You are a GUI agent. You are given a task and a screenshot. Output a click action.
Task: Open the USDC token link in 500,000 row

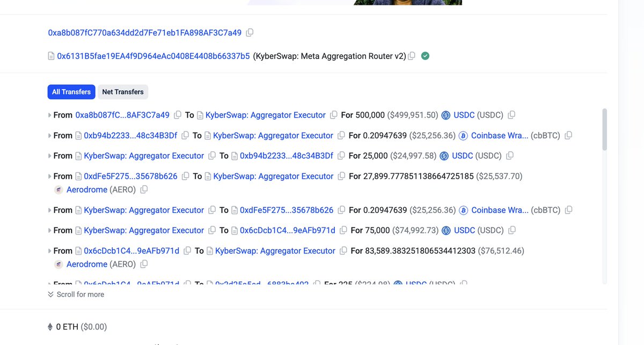point(464,115)
